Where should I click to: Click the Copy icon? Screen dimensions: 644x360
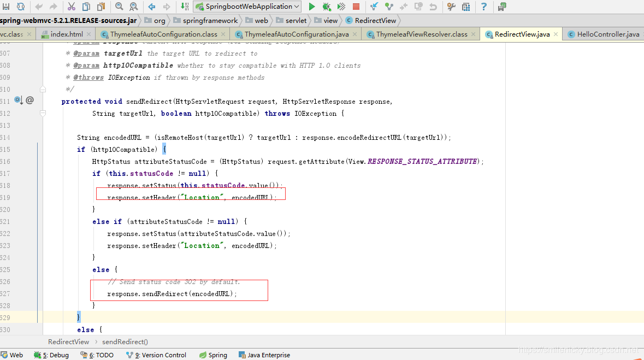pyautogui.click(x=86, y=7)
